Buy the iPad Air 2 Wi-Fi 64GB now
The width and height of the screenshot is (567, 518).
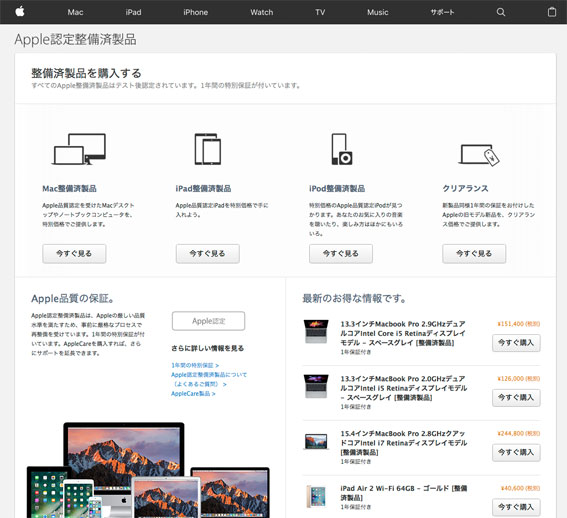point(516,507)
